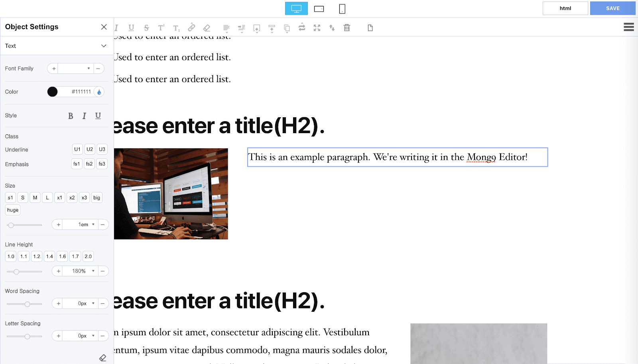Image resolution: width=638 pixels, height=364 pixels.
Task: Open the hamburger menu
Action: pos(629,27)
